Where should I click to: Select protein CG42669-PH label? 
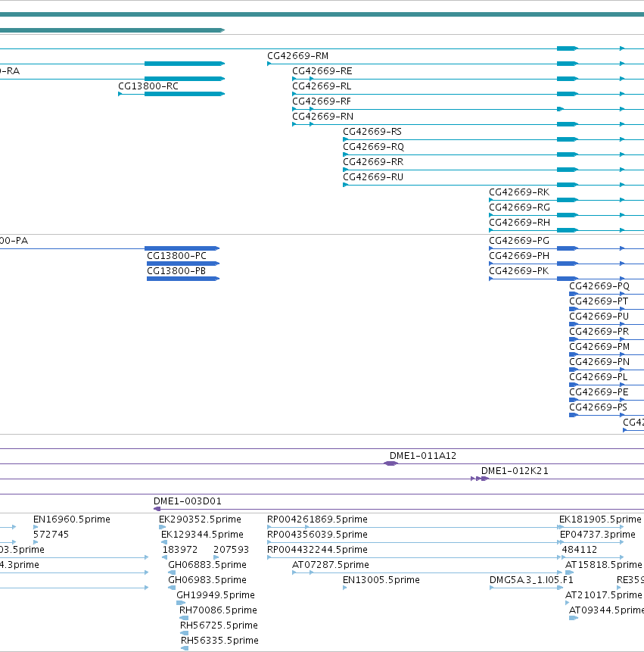point(519,256)
